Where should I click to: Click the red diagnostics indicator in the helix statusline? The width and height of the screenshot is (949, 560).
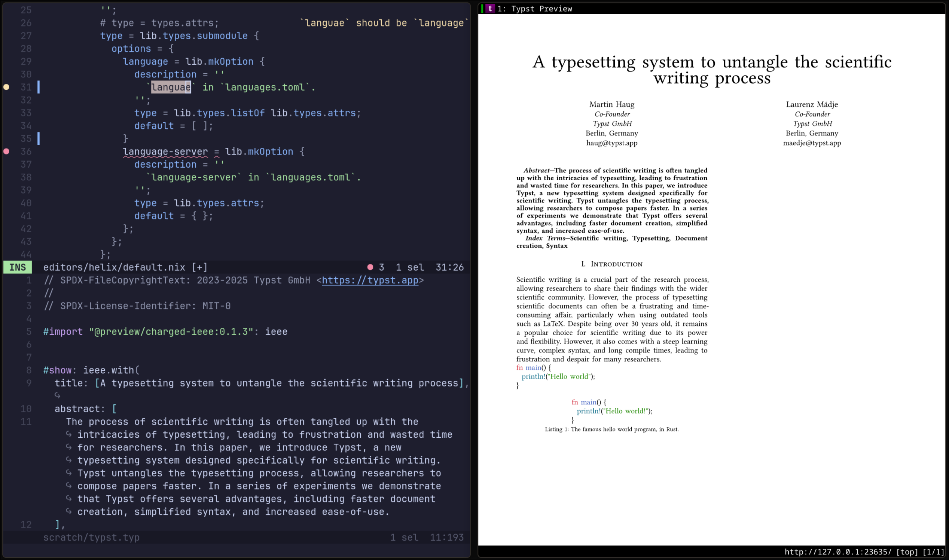coord(370,267)
